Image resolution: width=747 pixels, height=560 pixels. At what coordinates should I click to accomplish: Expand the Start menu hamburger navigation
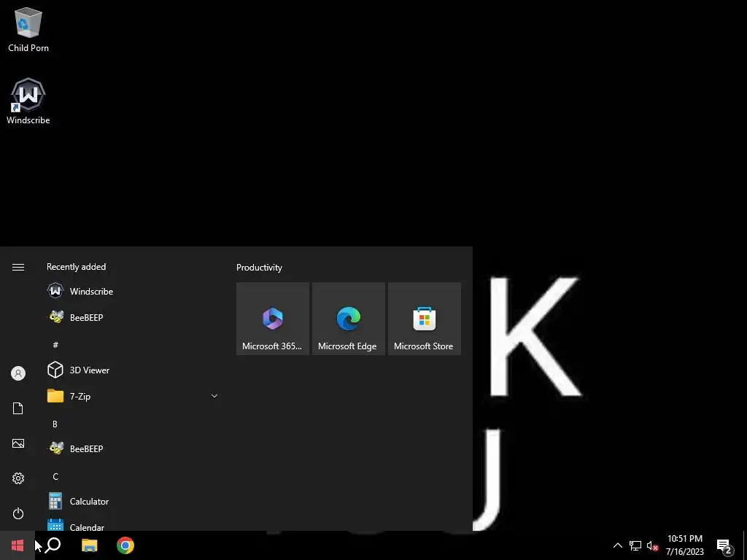point(18,267)
